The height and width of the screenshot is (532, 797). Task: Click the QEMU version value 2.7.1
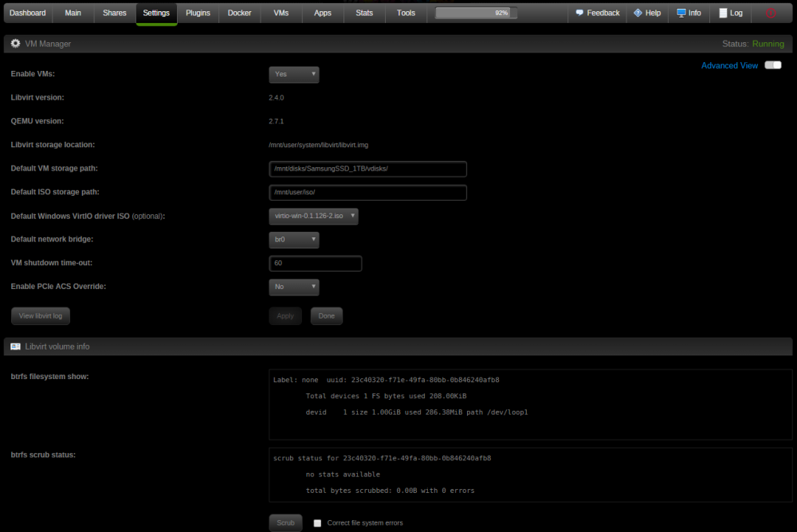click(276, 121)
